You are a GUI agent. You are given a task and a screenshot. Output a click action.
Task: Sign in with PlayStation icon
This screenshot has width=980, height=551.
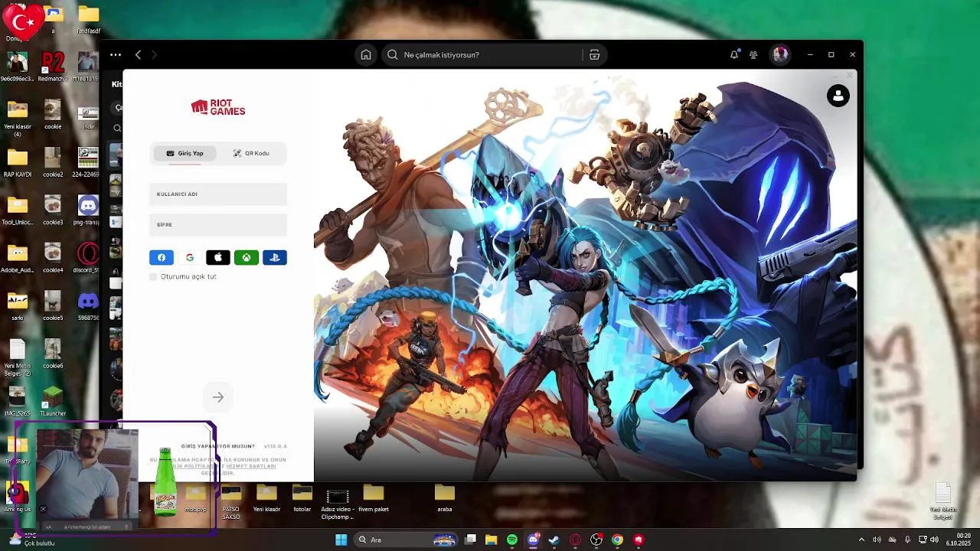[275, 258]
